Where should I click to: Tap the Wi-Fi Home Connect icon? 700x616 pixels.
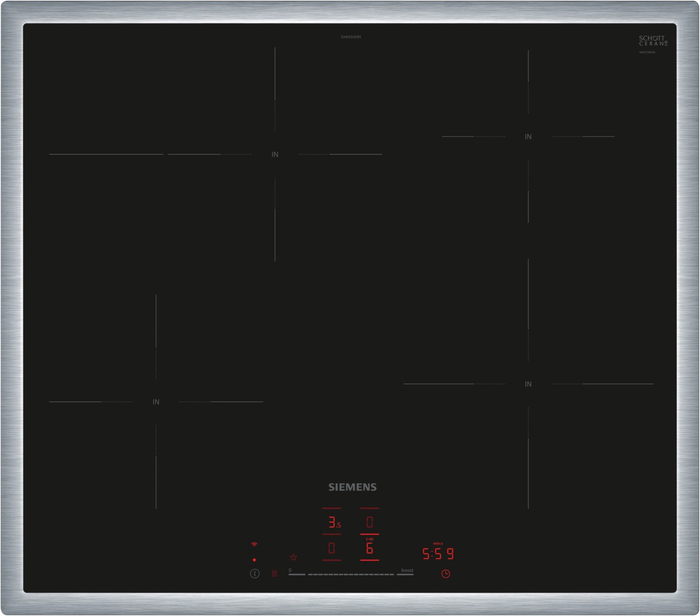(x=254, y=545)
